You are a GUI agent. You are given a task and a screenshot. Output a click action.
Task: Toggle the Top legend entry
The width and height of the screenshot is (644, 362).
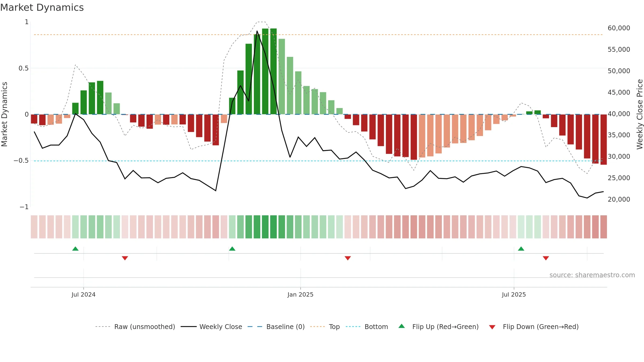click(x=325, y=327)
